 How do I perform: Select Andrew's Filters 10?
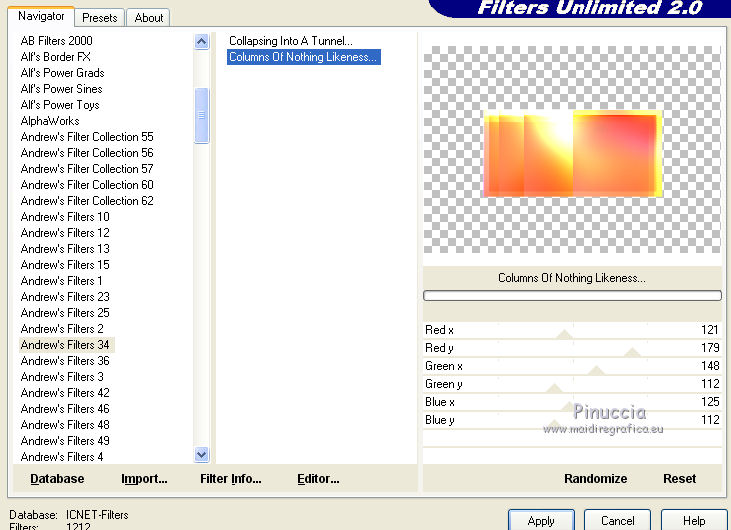coord(65,217)
